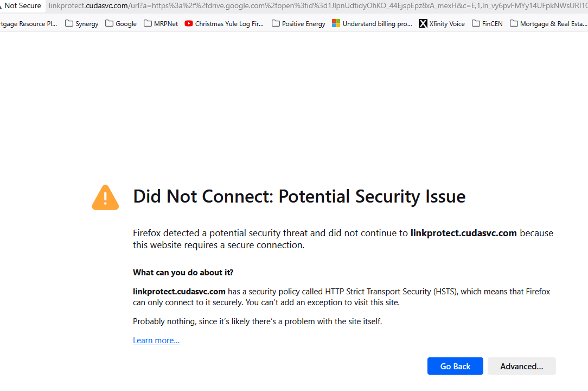Click the Advanced… button
Screen dimensions: 588x391
(521, 366)
